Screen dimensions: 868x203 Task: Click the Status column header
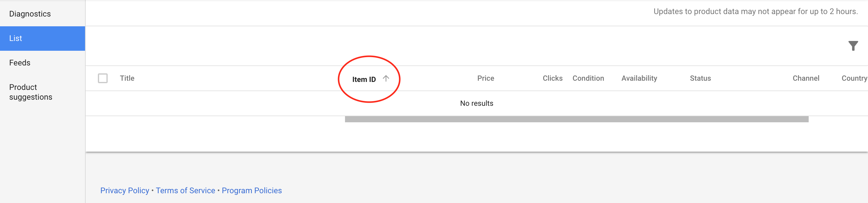click(700, 78)
